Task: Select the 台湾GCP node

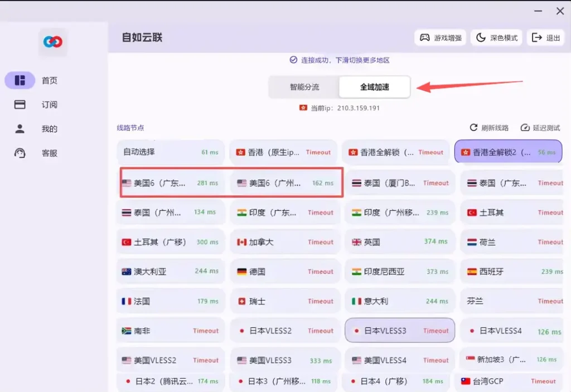Action: tap(508, 381)
